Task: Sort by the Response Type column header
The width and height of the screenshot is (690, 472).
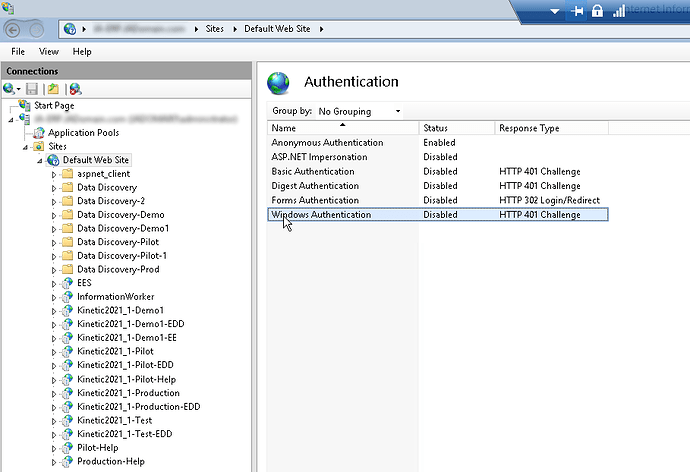Action: click(551, 128)
